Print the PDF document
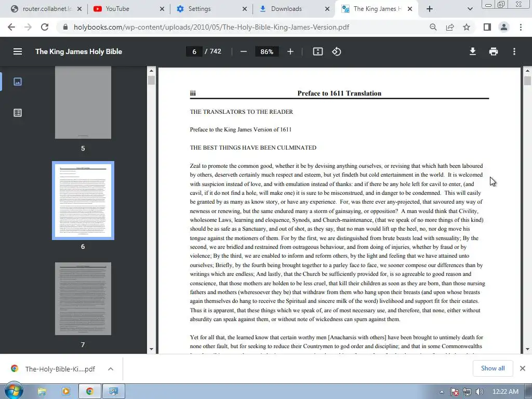This screenshot has width=532, height=399. 494,51
